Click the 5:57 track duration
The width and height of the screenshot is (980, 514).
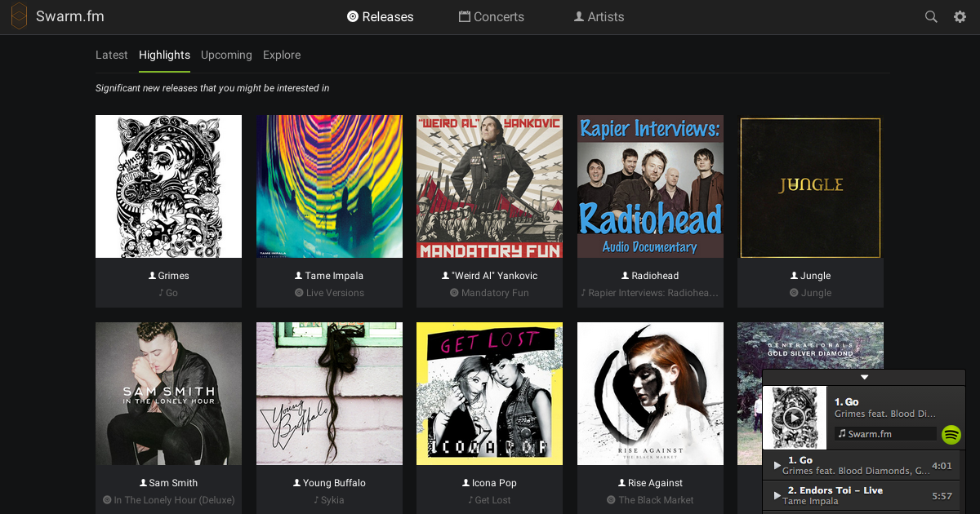(x=942, y=495)
